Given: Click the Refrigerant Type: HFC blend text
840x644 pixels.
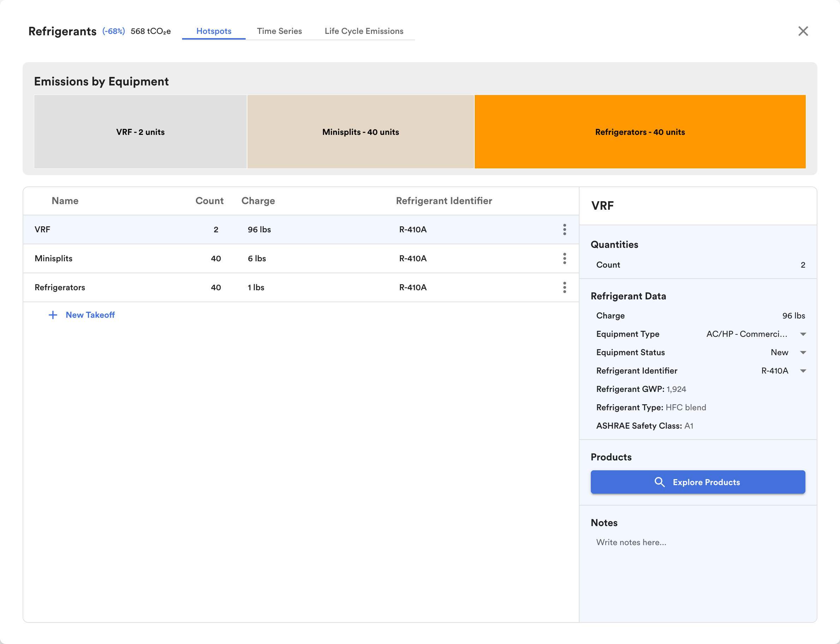Looking at the screenshot, I should pos(651,407).
